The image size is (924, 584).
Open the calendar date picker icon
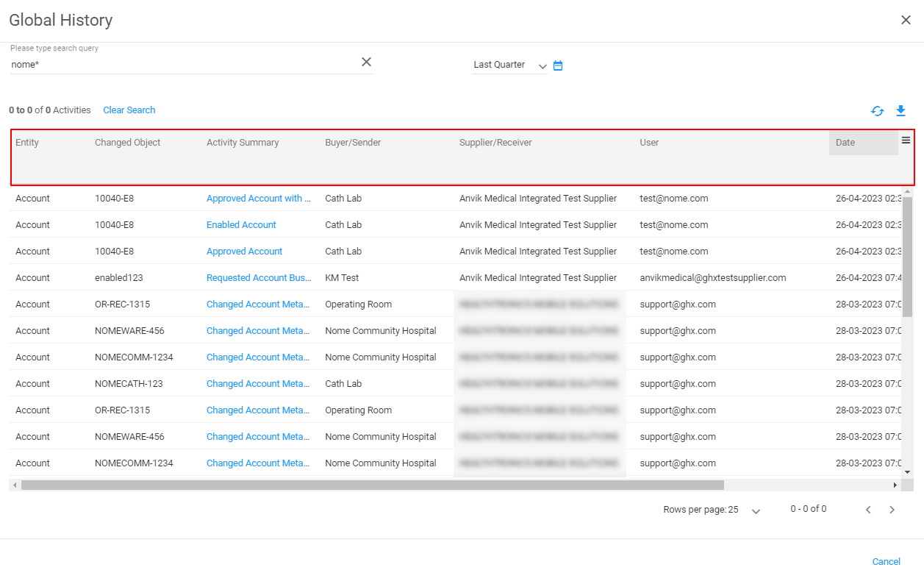[x=558, y=65]
